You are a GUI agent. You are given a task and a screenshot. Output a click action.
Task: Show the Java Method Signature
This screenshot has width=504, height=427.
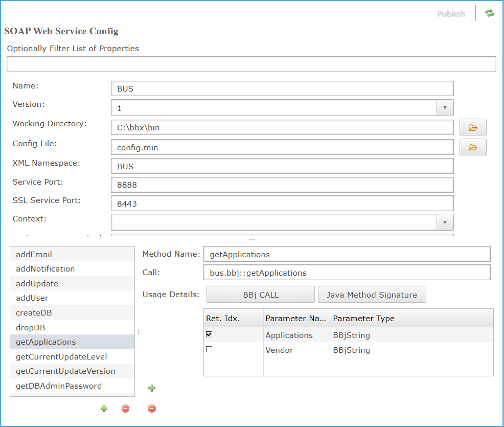pyautogui.click(x=372, y=295)
